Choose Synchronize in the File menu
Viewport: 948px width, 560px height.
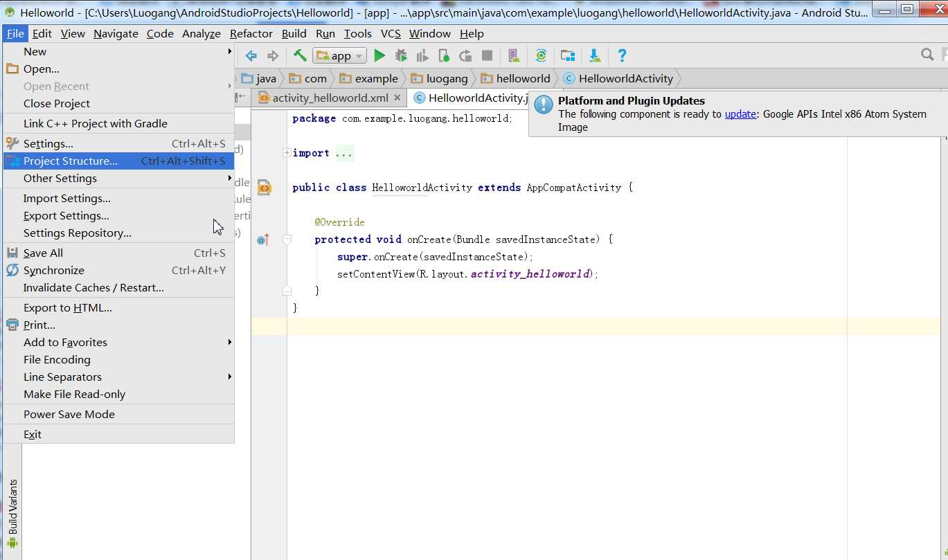118,270
